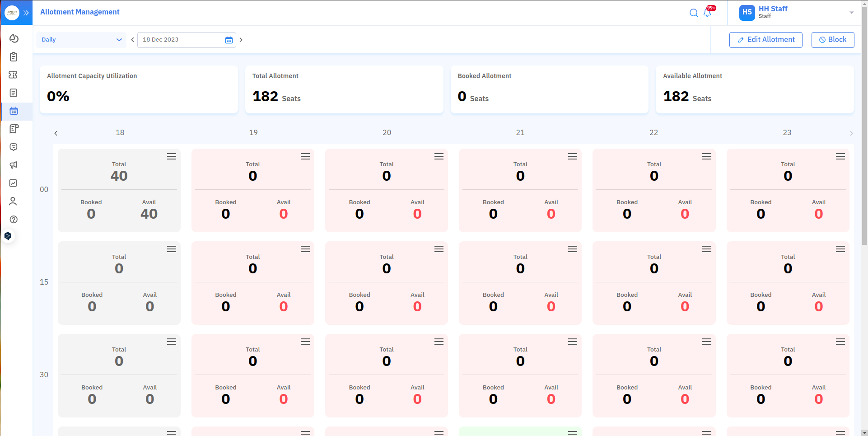Open menu on day 21 slot 15 card
This screenshot has height=436, width=868.
tap(573, 249)
